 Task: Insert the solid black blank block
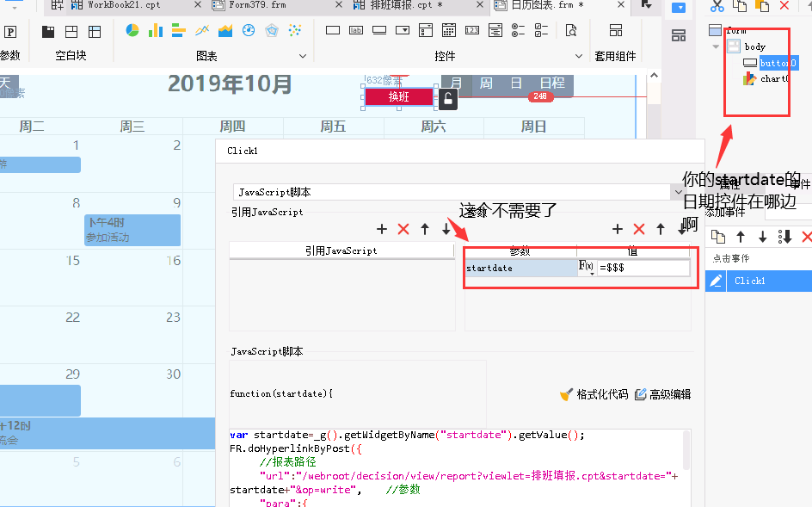pos(48,32)
